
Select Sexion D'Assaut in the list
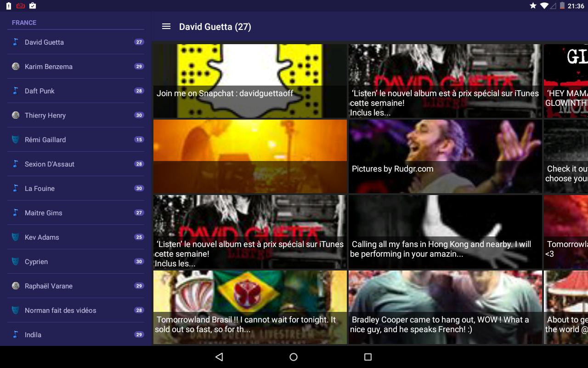[x=76, y=164]
